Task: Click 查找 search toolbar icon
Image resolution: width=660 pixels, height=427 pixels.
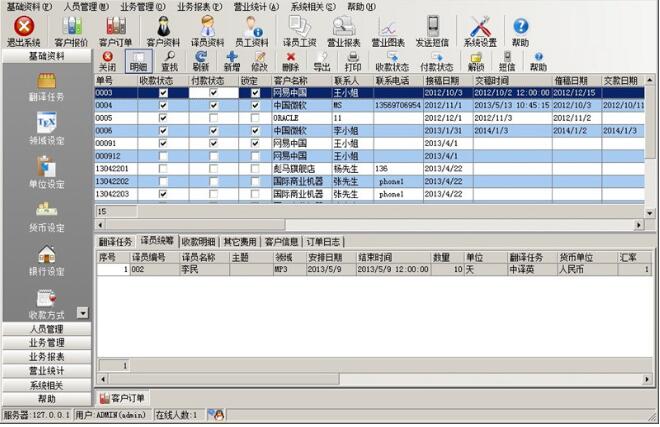Action: coord(170,61)
